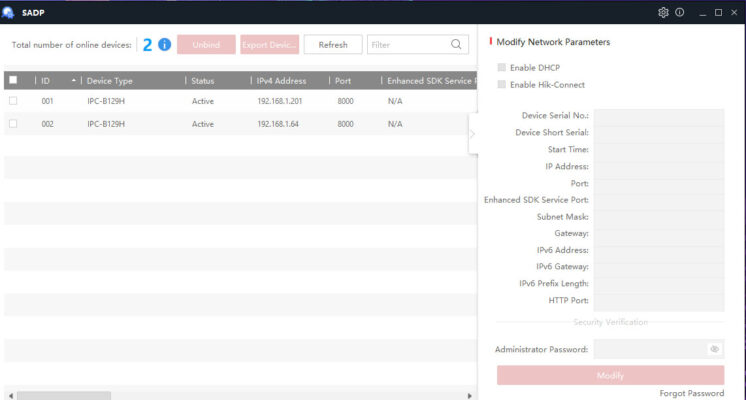This screenshot has width=746, height=400.
Task: Click the IP Address input field
Action: pyautogui.click(x=659, y=166)
